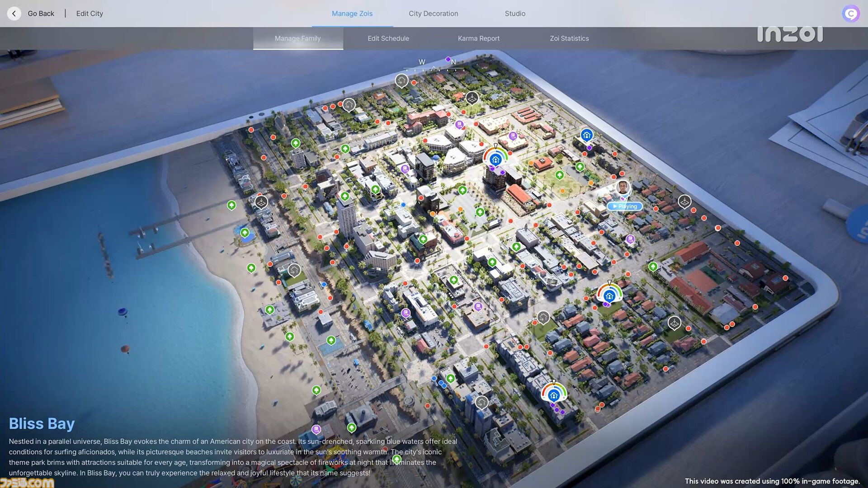This screenshot has width=868, height=488.
Task: Click the back arrow icon beside Go Back
Action: coord(14,14)
